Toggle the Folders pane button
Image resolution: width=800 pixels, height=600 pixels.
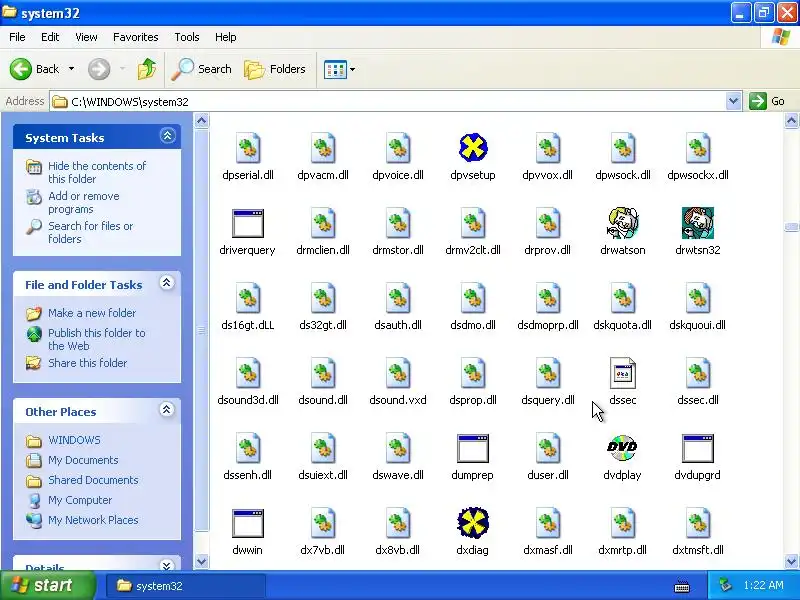275,69
